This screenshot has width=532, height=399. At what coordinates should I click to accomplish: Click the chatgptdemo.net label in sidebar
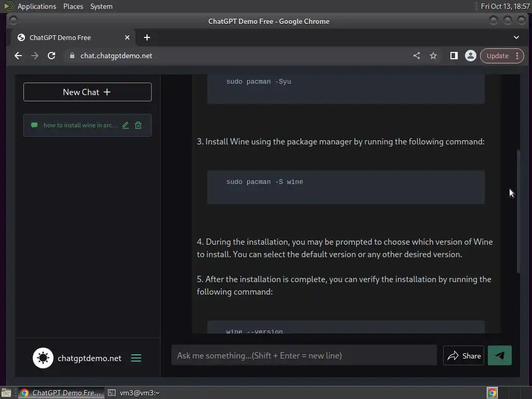[89, 358]
